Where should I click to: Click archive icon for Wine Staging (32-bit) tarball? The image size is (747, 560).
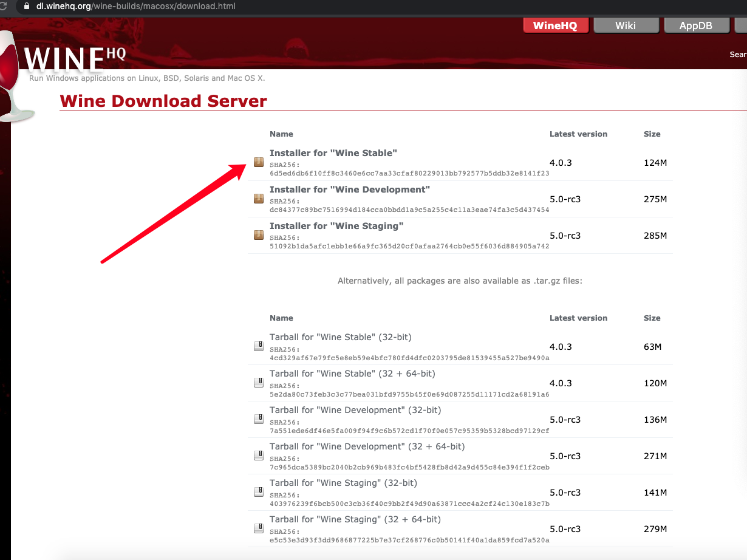click(259, 493)
